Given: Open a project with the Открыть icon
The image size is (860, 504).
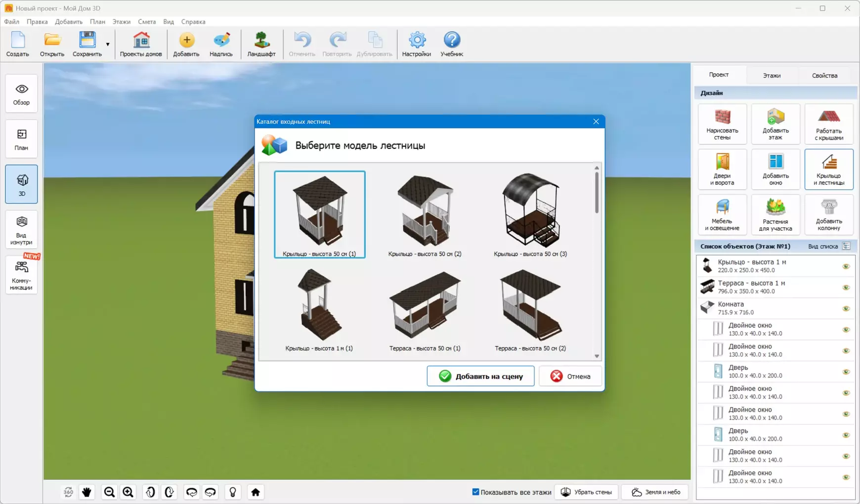Looking at the screenshot, I should pos(52,44).
